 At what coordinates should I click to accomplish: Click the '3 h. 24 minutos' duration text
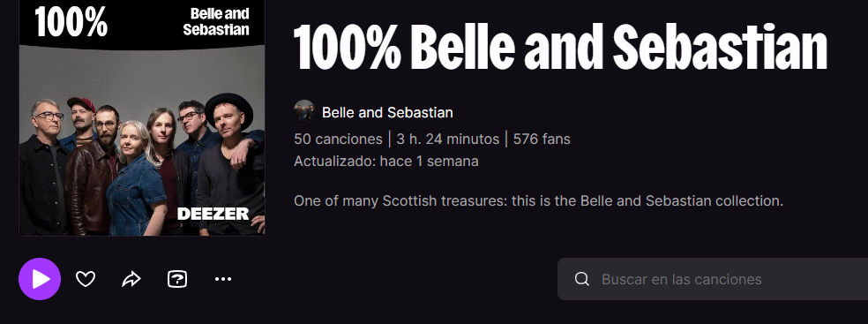tap(448, 139)
